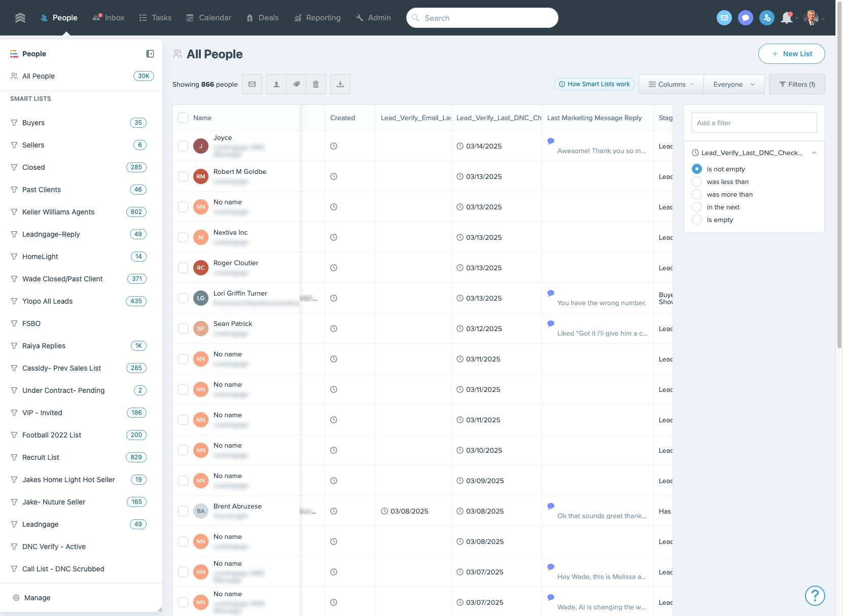
Task: Click the 'Add a filter' input
Action: point(754,123)
